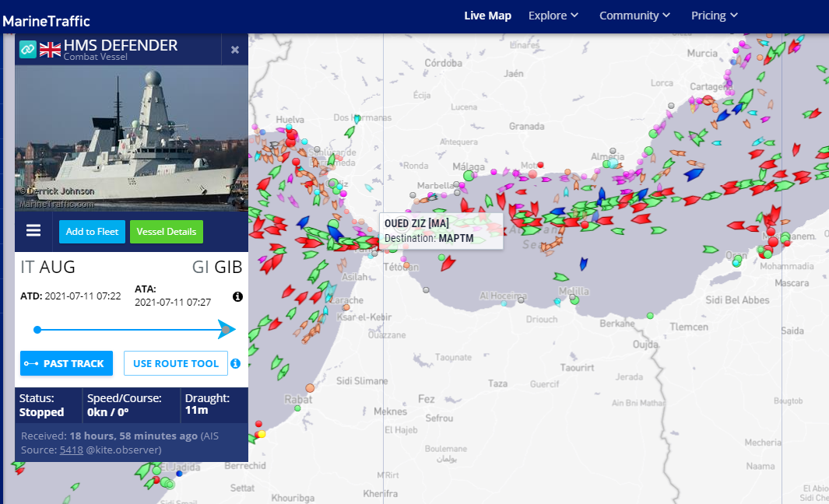This screenshot has width=829, height=504.
Task: Show the vessel's Past Track
Action: [x=66, y=363]
